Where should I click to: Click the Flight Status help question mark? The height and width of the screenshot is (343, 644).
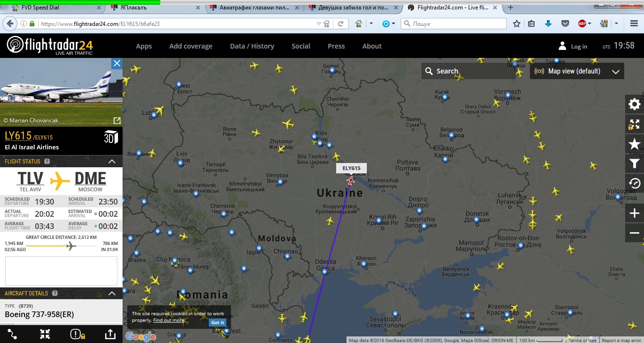(x=47, y=162)
